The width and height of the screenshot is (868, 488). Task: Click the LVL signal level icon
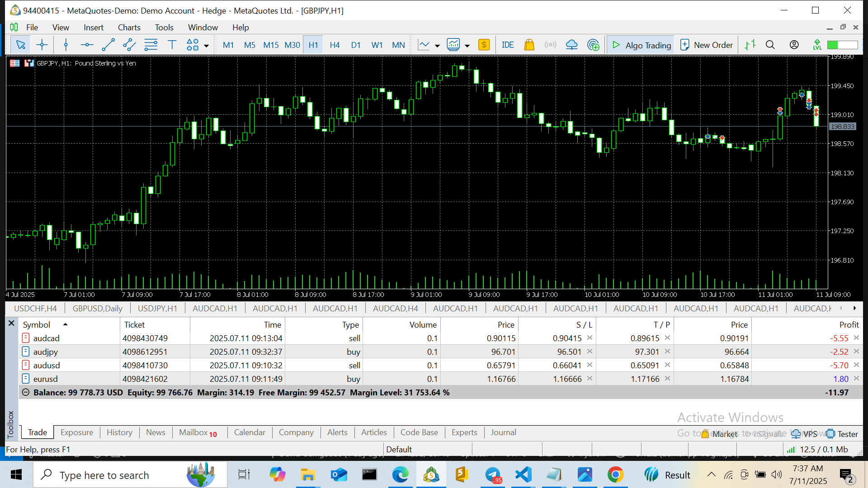pos(817,45)
